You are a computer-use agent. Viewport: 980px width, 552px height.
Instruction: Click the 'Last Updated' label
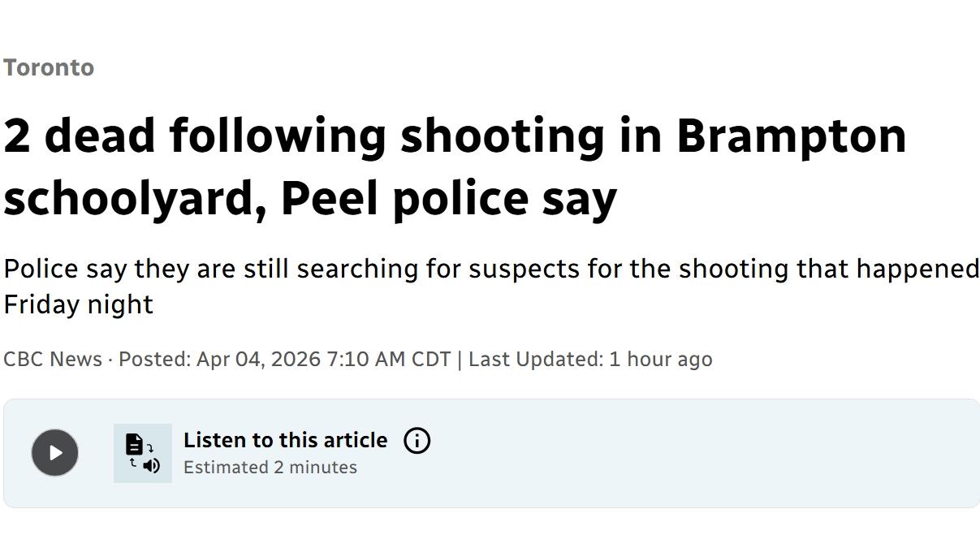point(536,359)
